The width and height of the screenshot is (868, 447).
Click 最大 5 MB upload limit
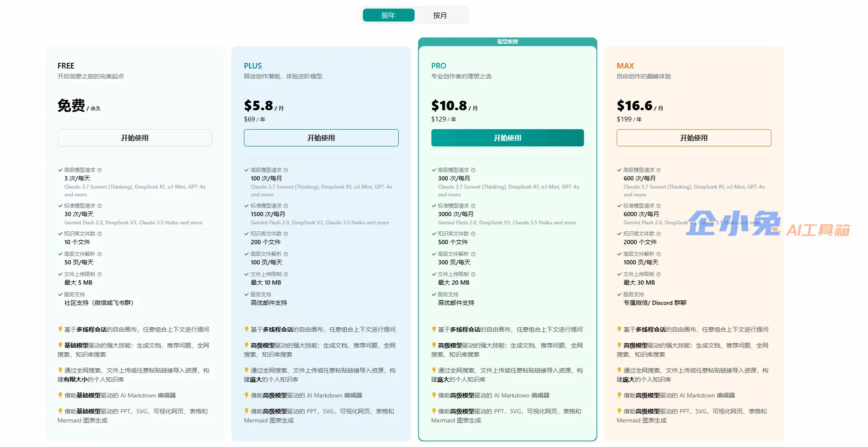[x=78, y=282]
